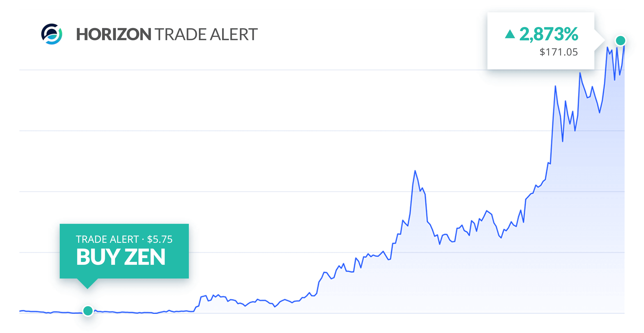The image size is (644, 333).
Task: Click the right-pointing arrow of the price callout
Action: [599, 40]
